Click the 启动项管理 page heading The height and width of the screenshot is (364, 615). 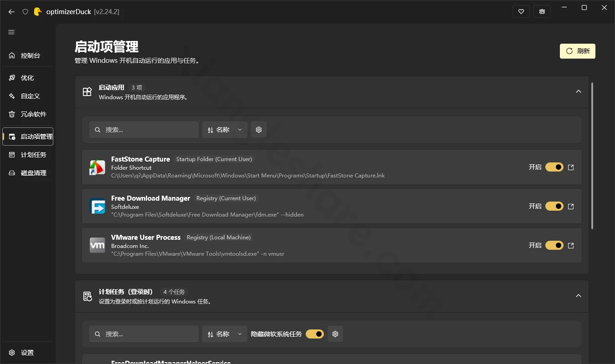click(107, 47)
